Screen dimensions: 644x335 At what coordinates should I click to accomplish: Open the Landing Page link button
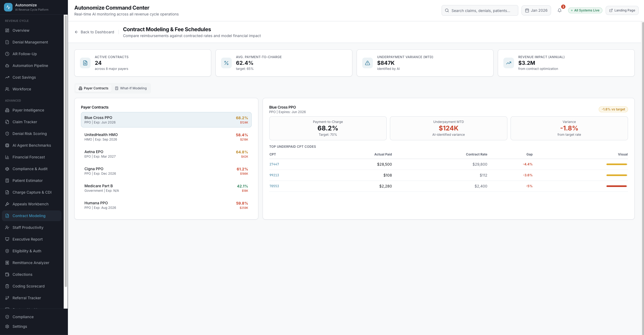point(622,10)
